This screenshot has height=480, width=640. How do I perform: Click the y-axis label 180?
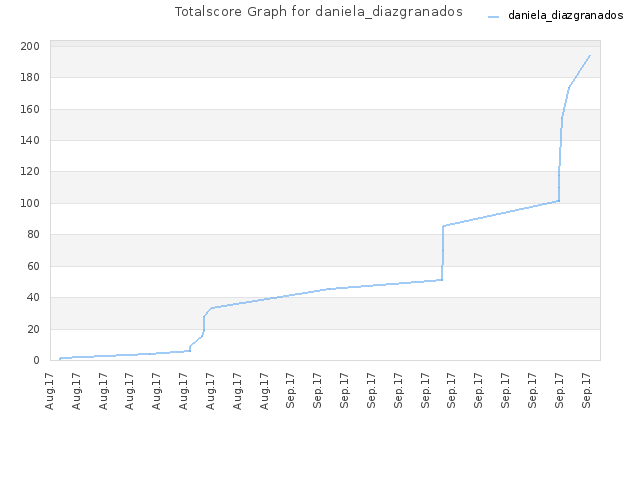pos(30,77)
